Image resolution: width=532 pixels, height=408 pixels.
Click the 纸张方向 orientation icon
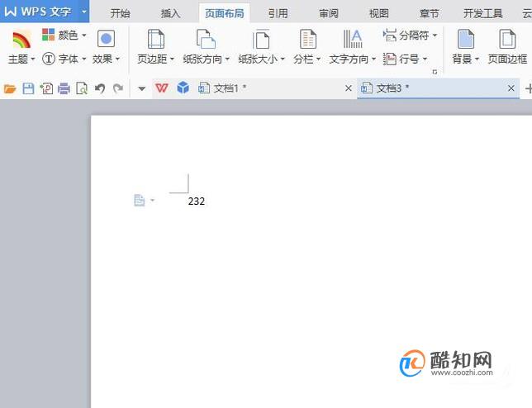(x=206, y=39)
